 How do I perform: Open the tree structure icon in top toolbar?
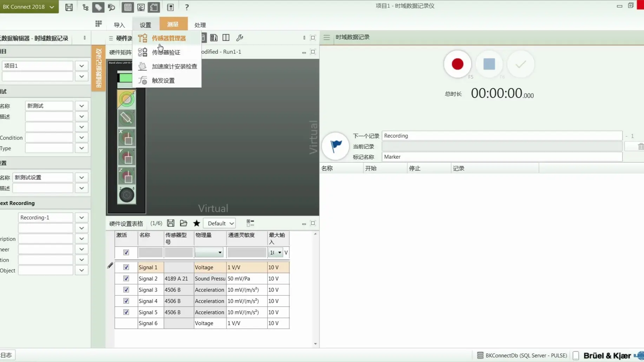pos(85,7)
